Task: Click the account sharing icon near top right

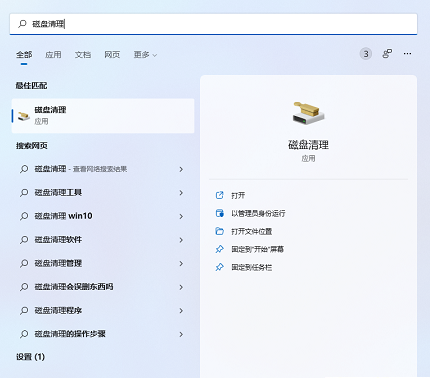Action: 387,54
